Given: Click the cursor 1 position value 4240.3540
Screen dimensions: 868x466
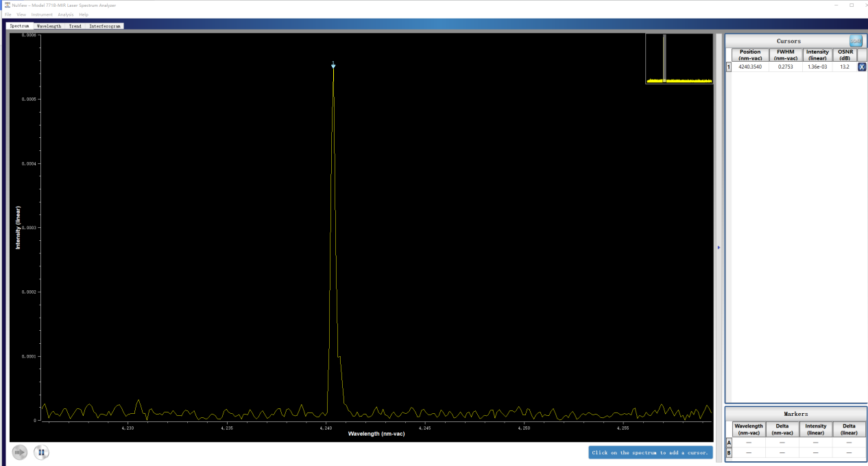Looking at the screenshot, I should point(749,67).
